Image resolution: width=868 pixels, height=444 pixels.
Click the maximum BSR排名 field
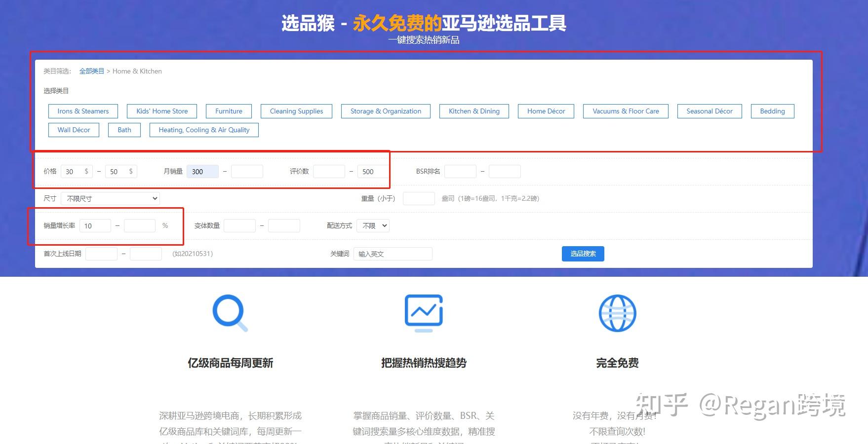(x=505, y=171)
